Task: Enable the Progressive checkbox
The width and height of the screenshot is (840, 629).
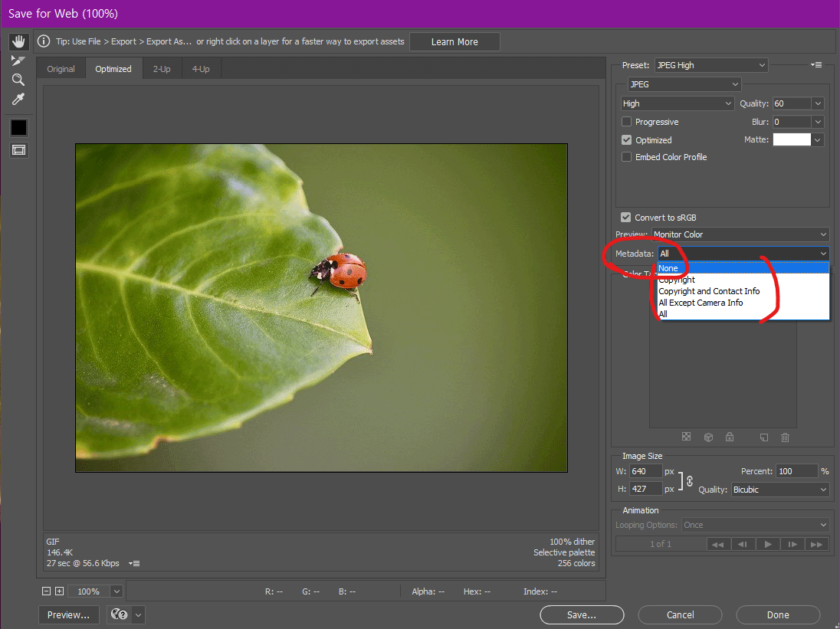Action: [x=626, y=122]
